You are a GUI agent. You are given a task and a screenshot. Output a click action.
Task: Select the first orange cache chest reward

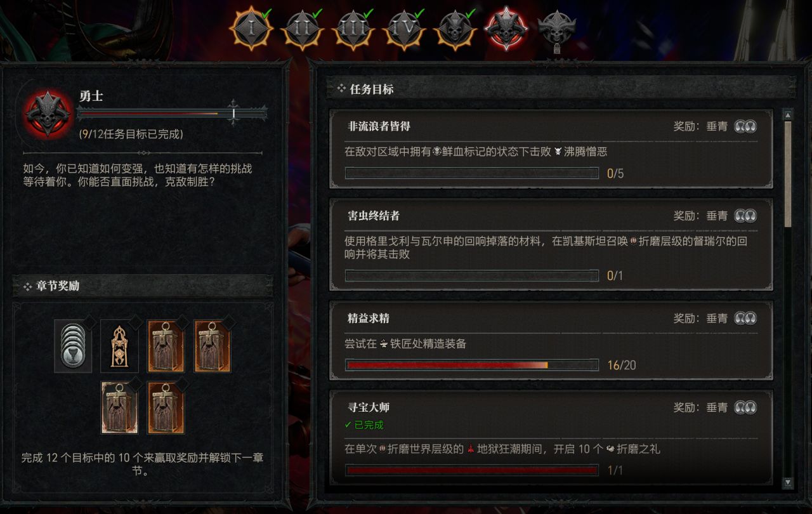point(166,346)
